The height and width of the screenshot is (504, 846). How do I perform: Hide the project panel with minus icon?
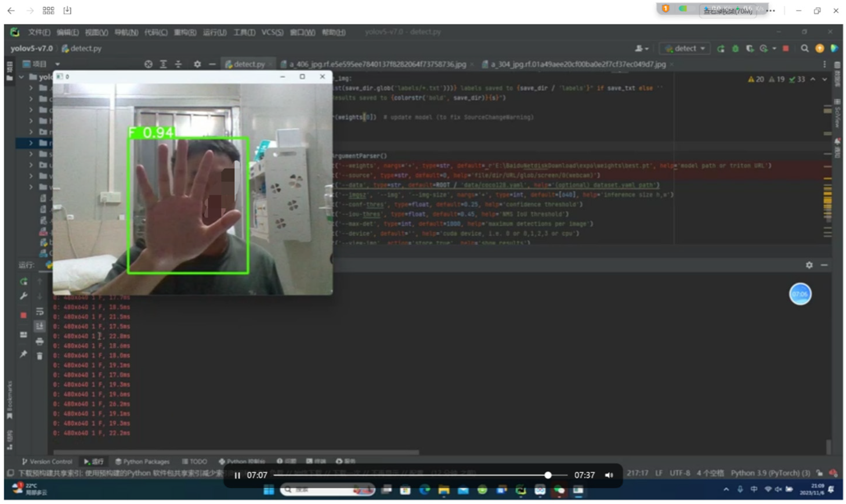point(212,64)
